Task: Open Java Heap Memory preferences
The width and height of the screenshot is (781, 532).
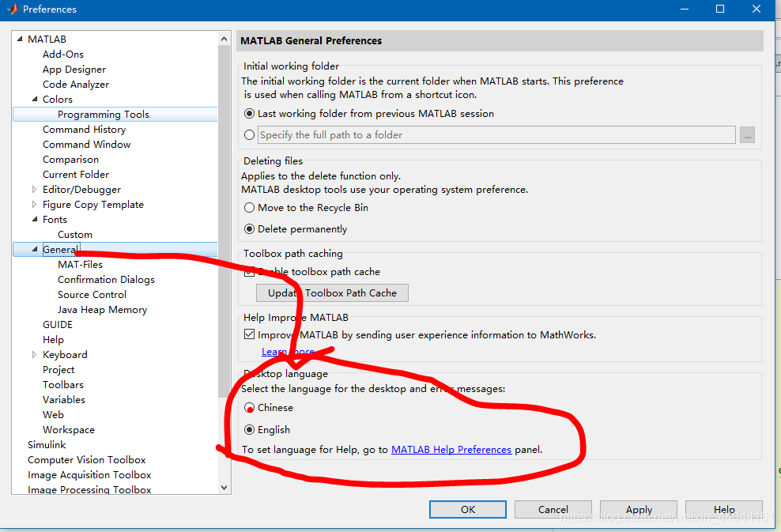Action: 102,310
